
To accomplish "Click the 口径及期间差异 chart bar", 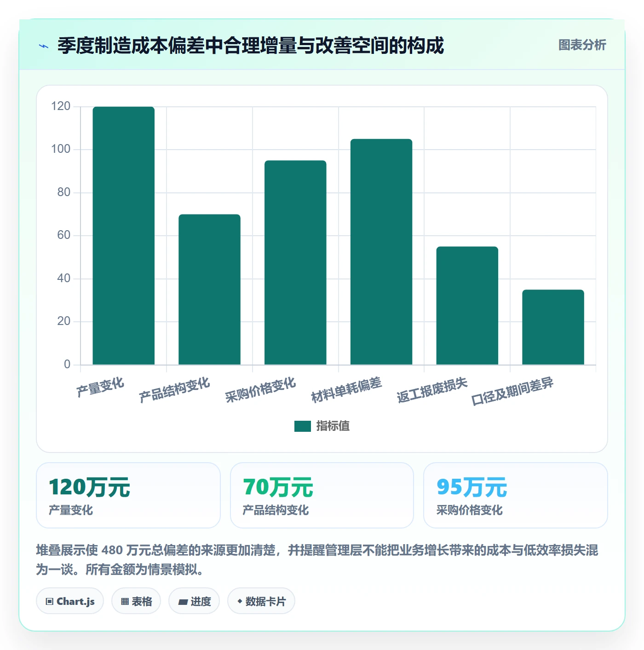I will 553,327.
